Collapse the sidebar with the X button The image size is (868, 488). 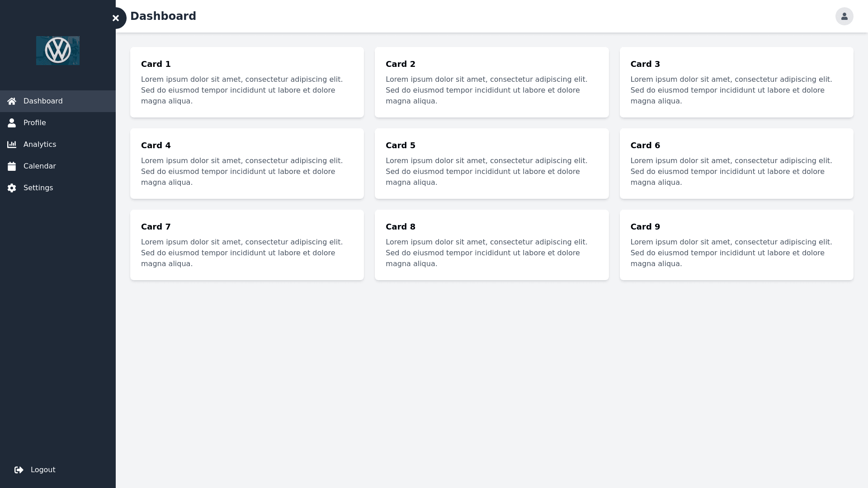point(116,18)
